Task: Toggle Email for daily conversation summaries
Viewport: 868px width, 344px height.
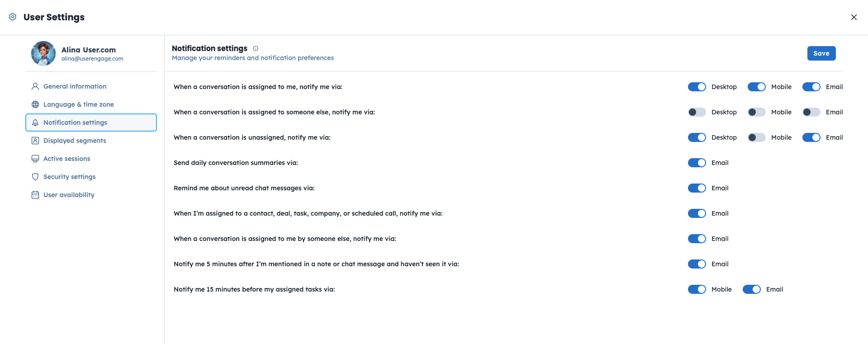Action: point(697,163)
